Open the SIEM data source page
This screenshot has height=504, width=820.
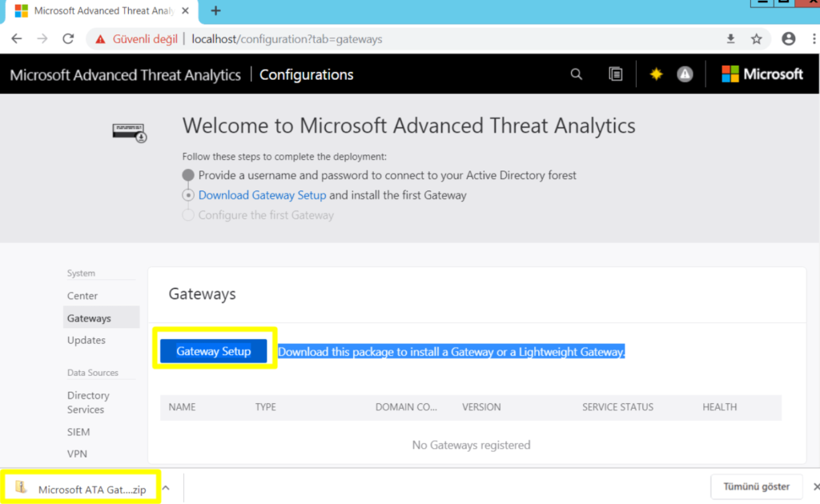pos(78,432)
